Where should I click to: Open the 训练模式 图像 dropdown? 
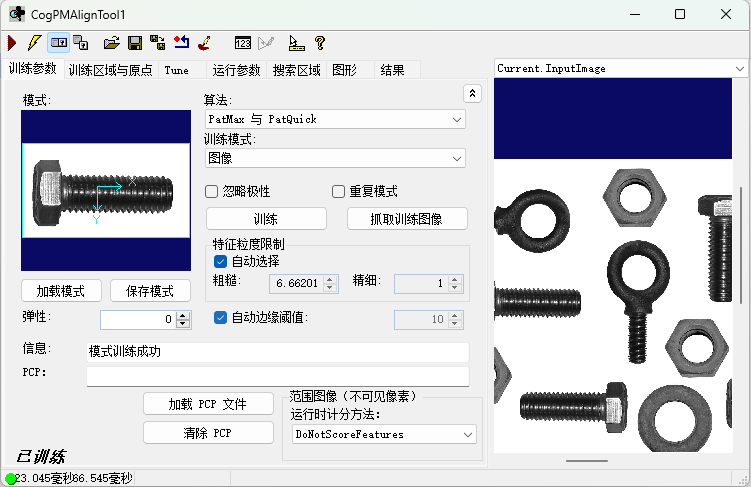pos(335,159)
